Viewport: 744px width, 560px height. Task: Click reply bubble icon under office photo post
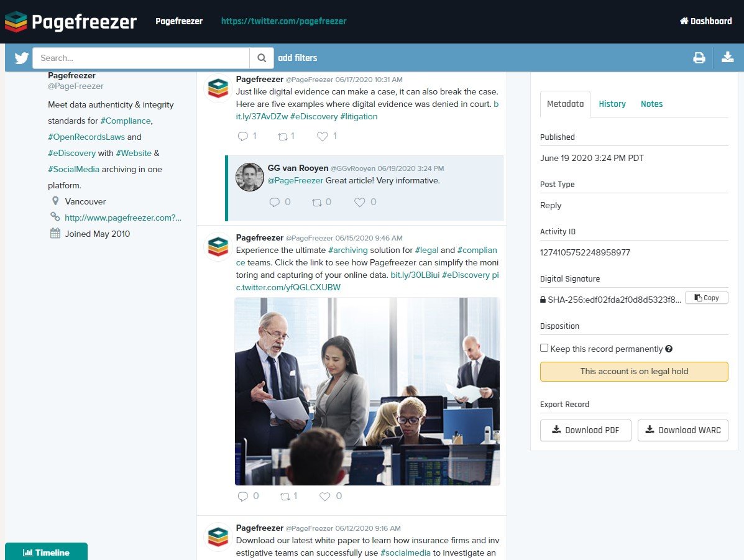[x=242, y=497]
